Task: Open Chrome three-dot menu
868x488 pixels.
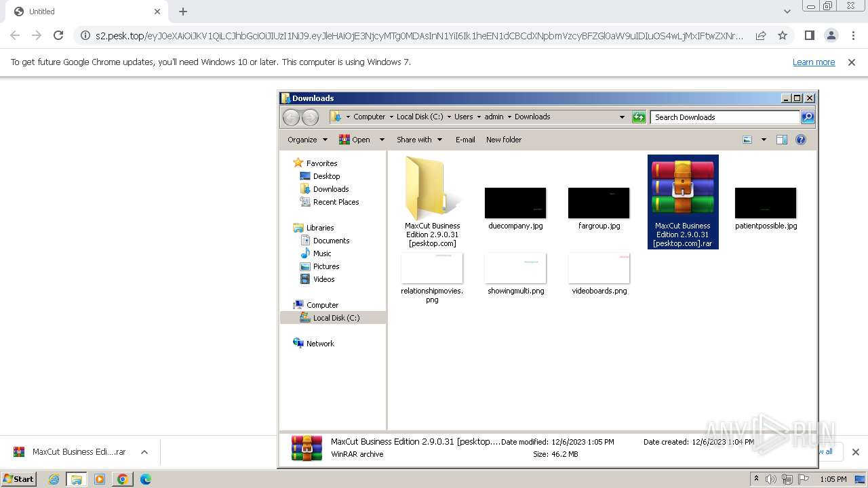Action: [x=853, y=35]
